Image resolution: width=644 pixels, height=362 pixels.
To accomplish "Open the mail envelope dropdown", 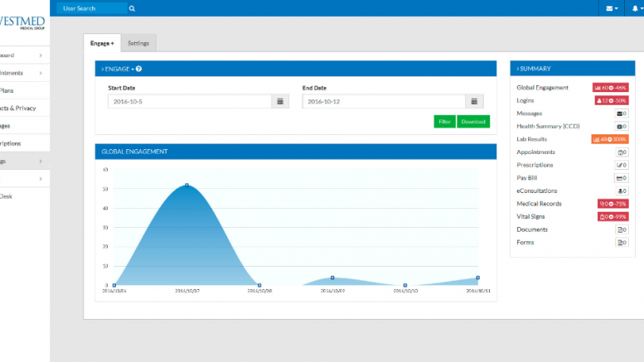I will [x=612, y=8].
